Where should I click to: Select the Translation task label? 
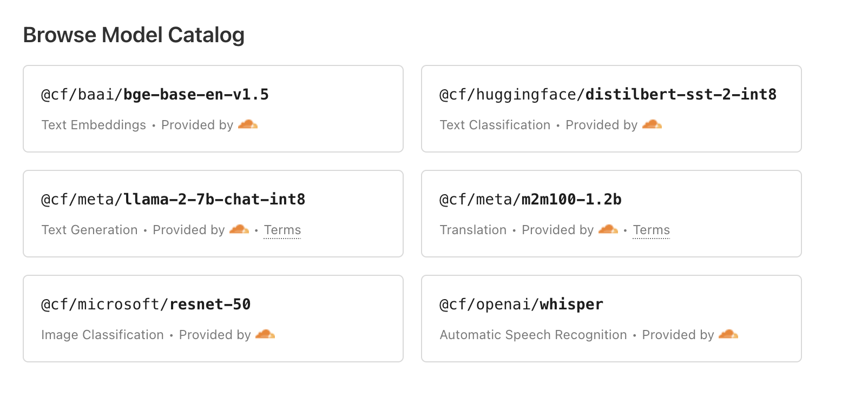pos(474,229)
